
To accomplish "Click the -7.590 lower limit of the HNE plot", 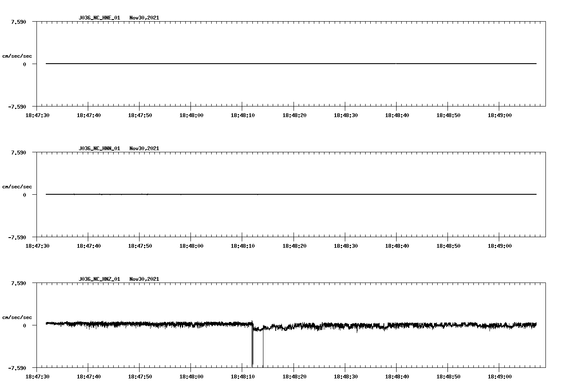I will coord(17,106).
